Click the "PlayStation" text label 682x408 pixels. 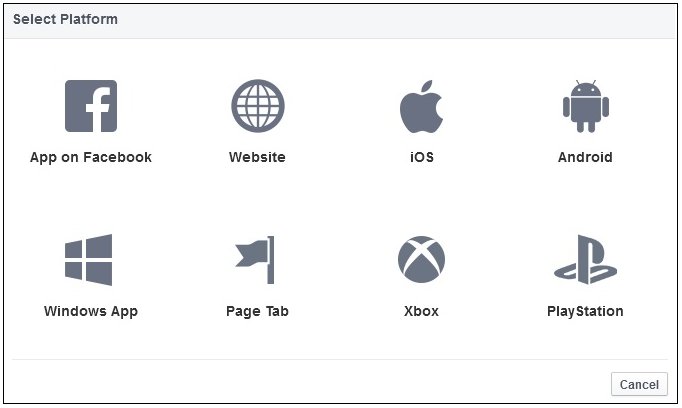[585, 311]
